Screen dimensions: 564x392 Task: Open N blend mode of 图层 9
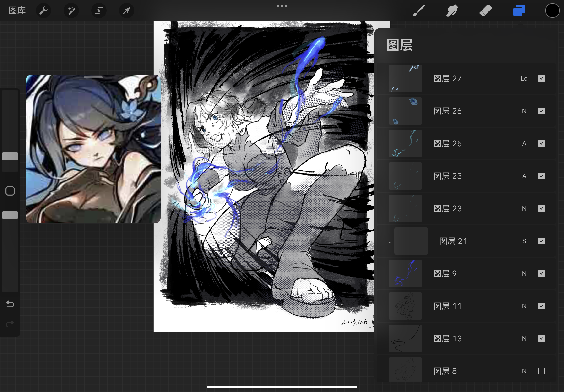point(524,274)
